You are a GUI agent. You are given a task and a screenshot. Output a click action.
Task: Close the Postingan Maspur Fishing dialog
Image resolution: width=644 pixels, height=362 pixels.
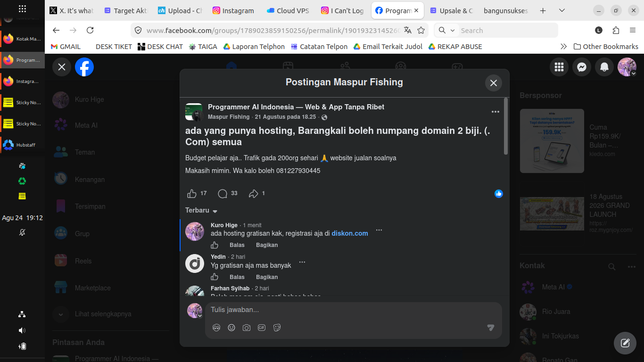coord(494,83)
